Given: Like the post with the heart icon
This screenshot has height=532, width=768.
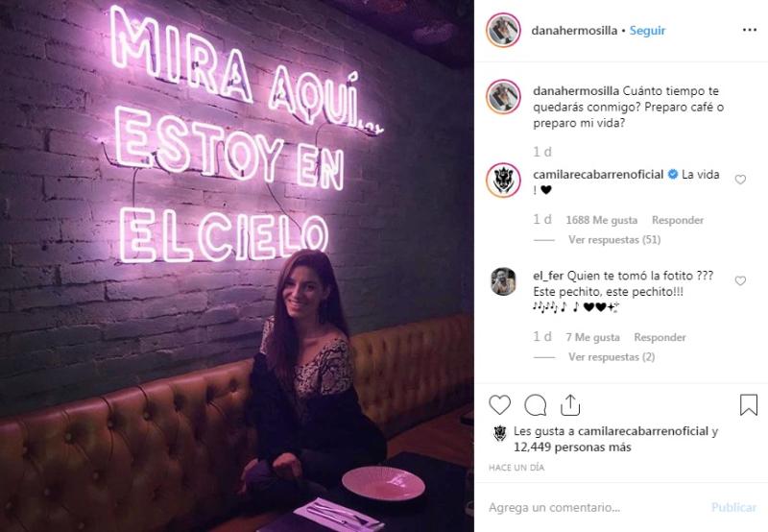Looking at the screenshot, I should coord(499,405).
